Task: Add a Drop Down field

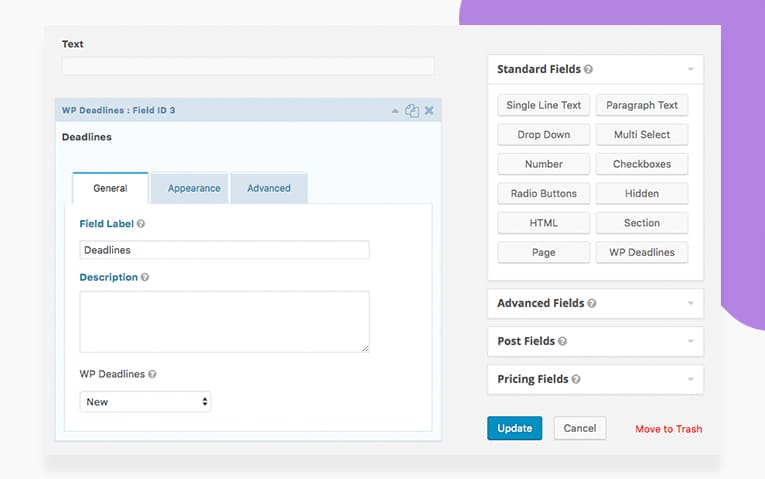Action: [x=544, y=135]
